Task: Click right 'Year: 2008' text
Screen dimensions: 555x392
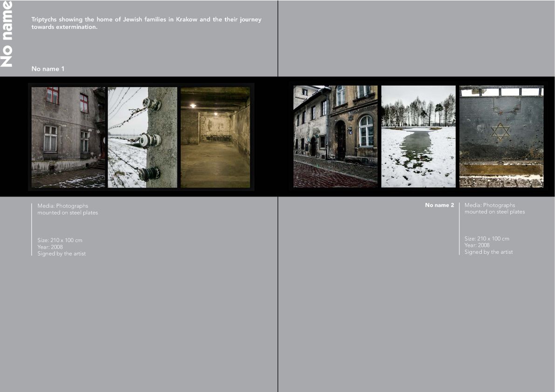Action: click(477, 245)
